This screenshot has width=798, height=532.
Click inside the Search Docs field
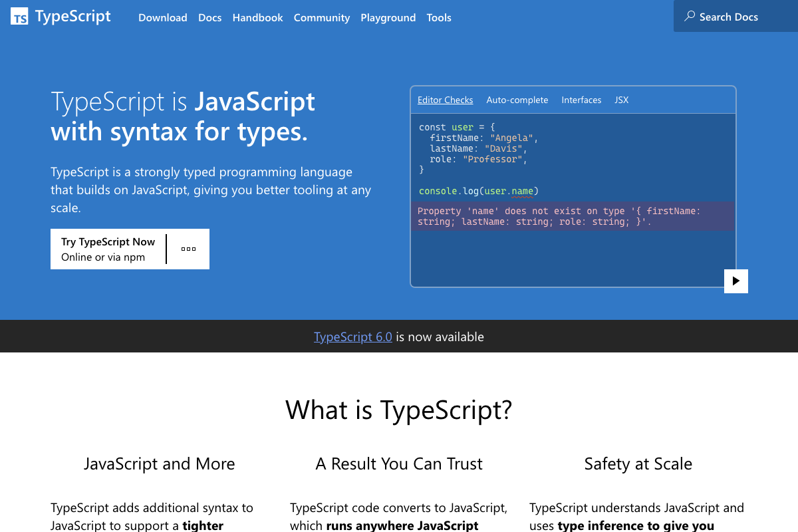[x=731, y=16]
